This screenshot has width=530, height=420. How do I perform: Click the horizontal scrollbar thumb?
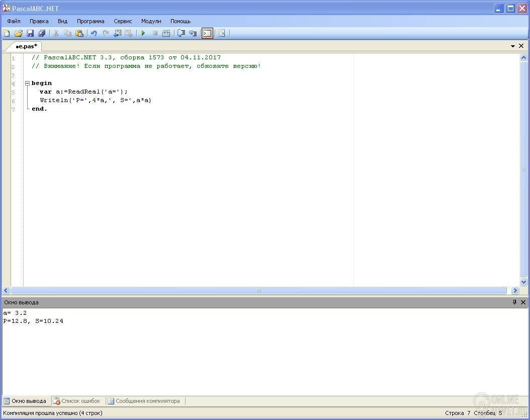[258, 290]
